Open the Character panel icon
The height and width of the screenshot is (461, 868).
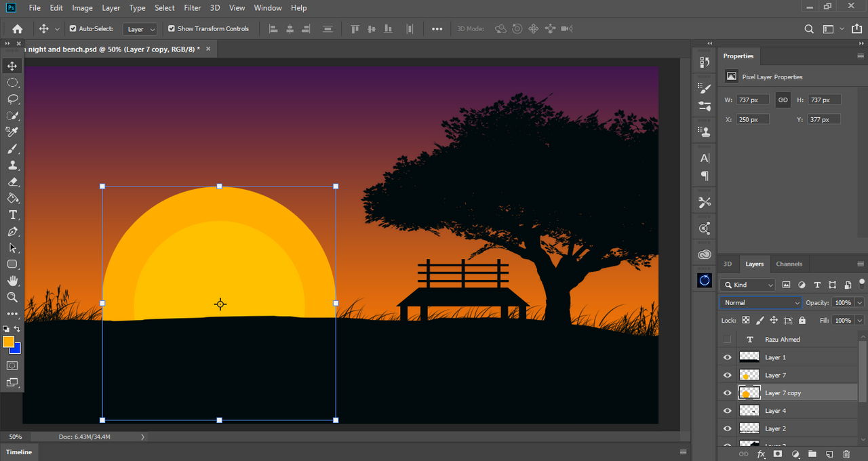(x=705, y=158)
